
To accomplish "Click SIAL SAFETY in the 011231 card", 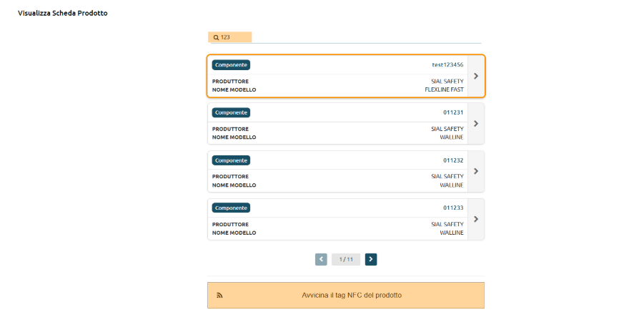I will coord(447,129).
